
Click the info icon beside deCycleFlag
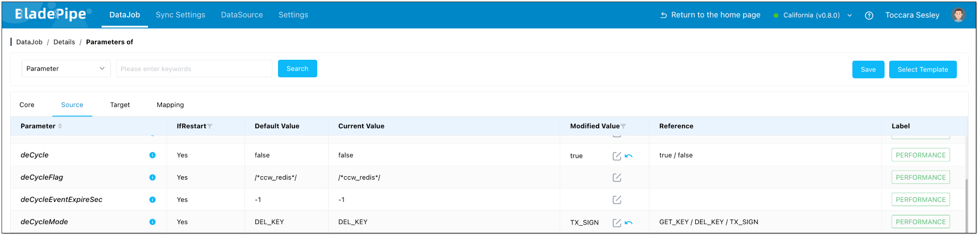[x=152, y=177]
